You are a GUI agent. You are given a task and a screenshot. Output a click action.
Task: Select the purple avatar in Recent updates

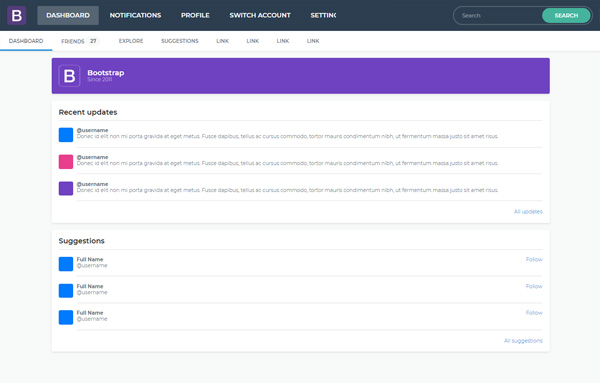tap(66, 188)
